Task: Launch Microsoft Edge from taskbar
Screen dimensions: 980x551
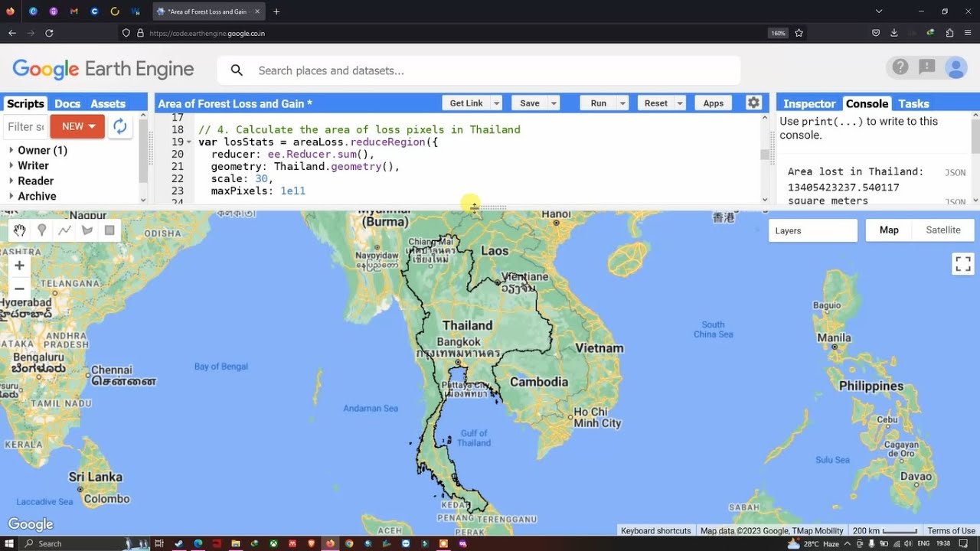Action: pyautogui.click(x=198, y=543)
